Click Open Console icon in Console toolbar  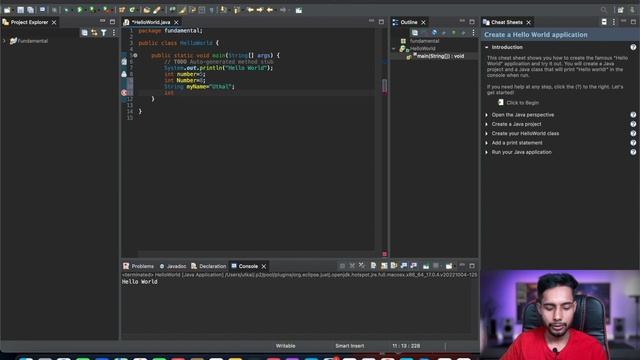(449, 266)
